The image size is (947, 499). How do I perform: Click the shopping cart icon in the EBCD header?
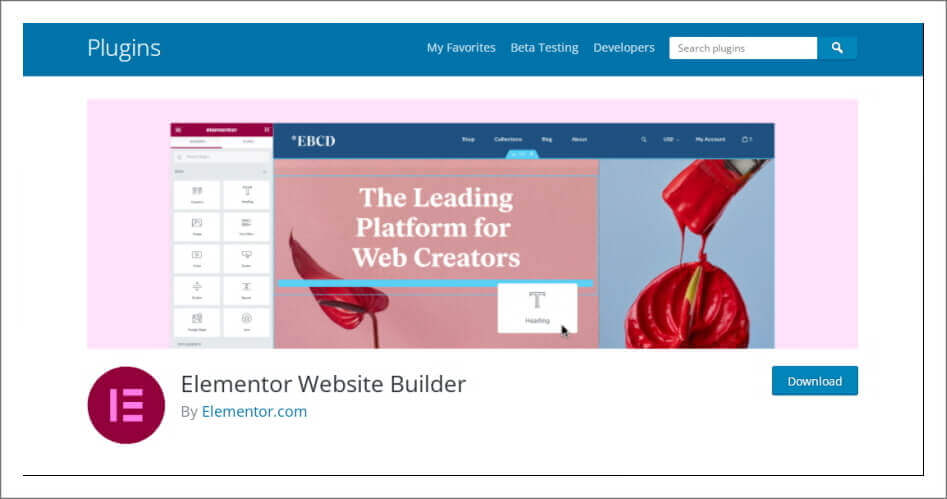[746, 140]
